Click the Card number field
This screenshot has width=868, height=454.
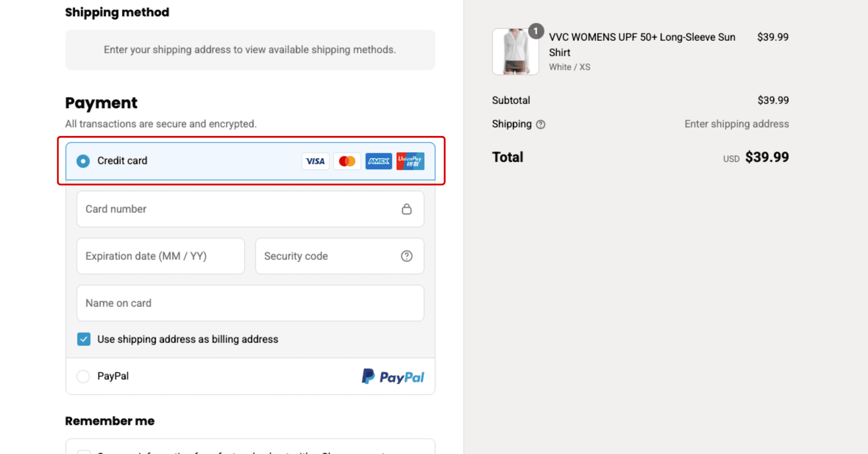coord(239,209)
